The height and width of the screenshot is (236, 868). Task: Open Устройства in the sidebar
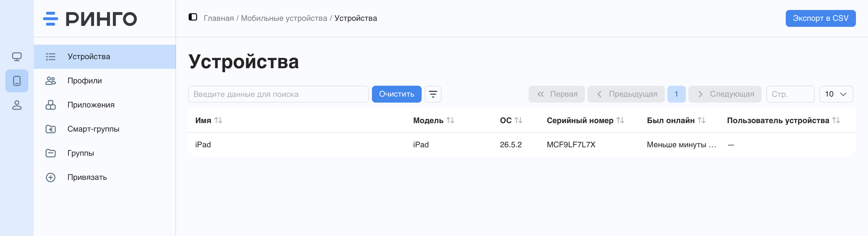point(105,57)
